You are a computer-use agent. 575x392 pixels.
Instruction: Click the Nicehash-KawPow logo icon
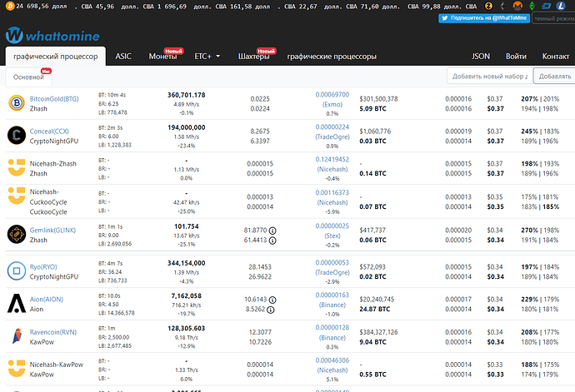click(17, 369)
